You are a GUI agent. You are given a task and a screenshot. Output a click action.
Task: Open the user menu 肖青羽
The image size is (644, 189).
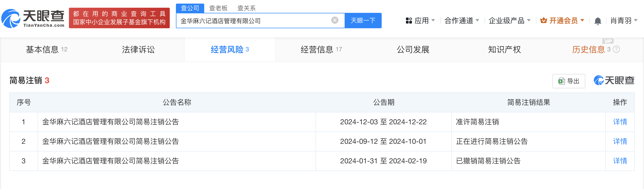tap(624, 21)
